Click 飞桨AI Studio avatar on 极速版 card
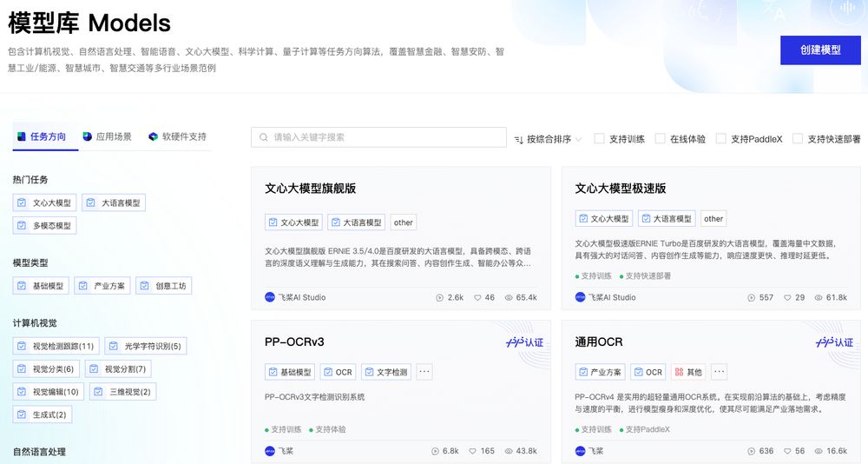 pos(580,297)
